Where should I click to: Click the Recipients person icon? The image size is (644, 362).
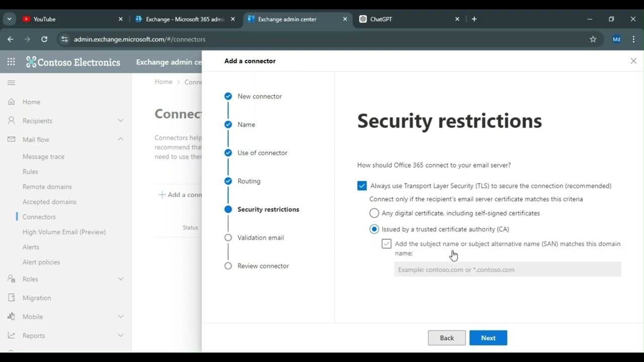point(11,121)
